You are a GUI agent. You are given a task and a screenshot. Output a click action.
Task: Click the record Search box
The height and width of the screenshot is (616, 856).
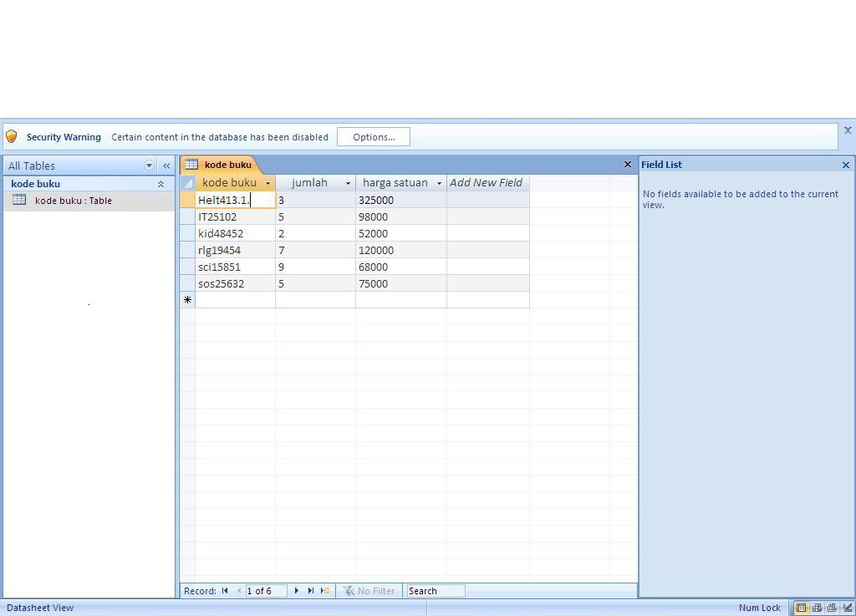[x=436, y=591]
